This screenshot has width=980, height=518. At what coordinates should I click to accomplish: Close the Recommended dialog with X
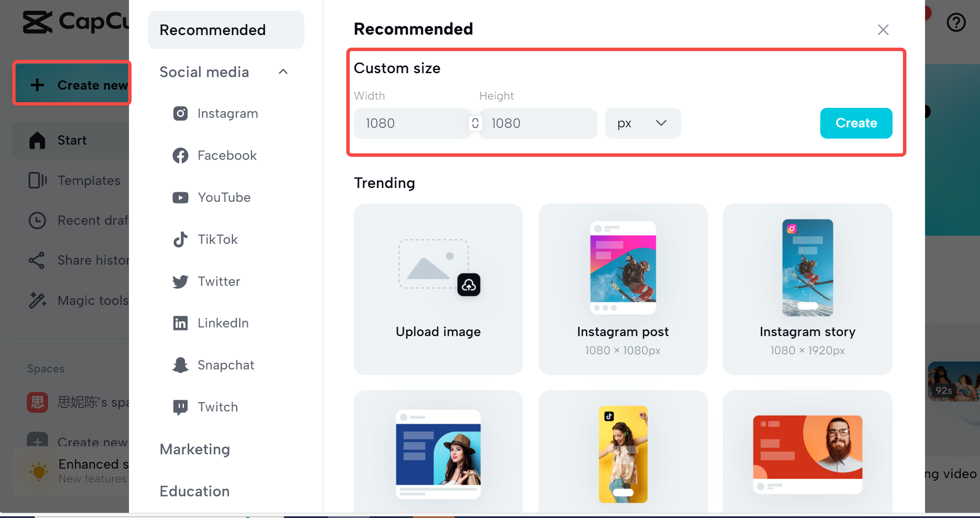click(883, 30)
